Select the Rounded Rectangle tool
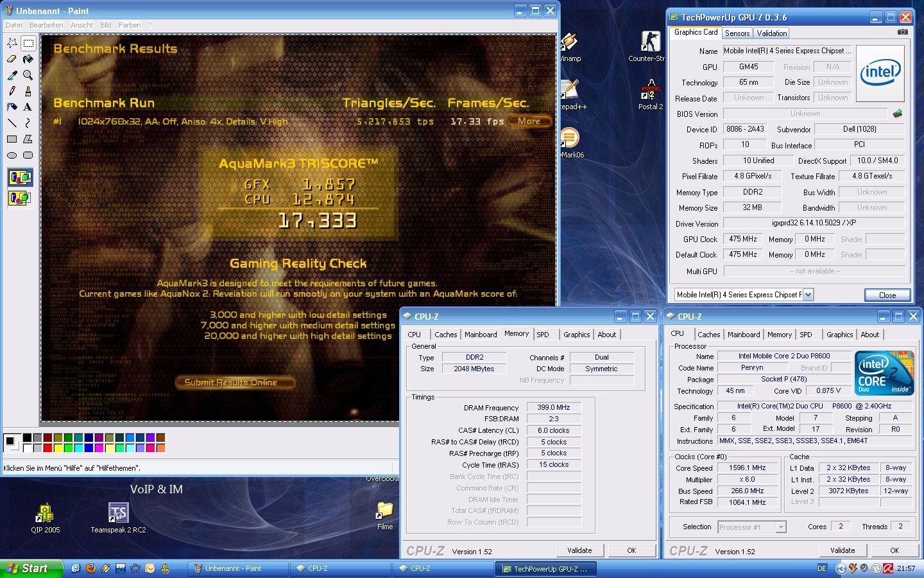Viewport: 924px width, 578px height. pos(28,155)
